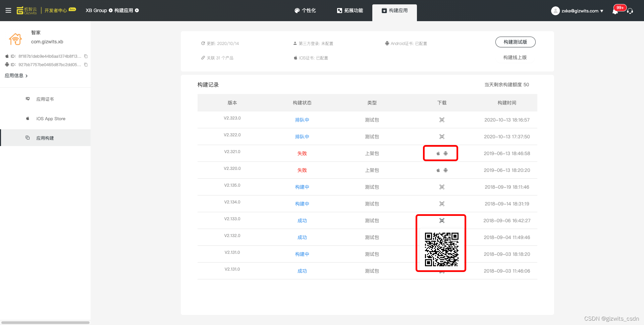Screen dimensions: 644x325
Task: Copy the iOS app ID
Action: tap(86, 56)
